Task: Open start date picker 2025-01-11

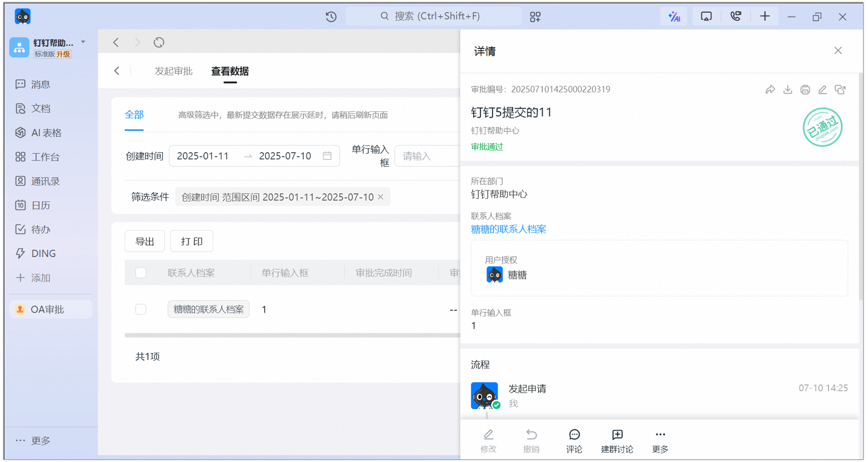Action: [203, 156]
